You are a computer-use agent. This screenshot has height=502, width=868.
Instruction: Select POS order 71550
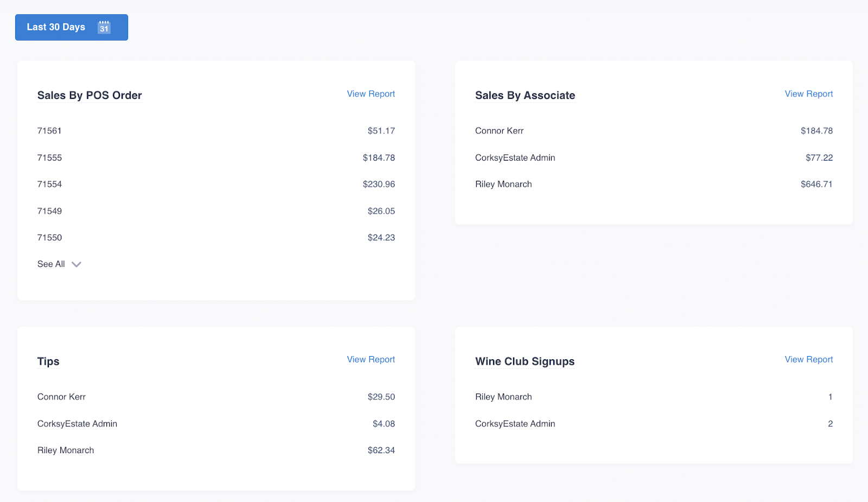[x=49, y=238]
